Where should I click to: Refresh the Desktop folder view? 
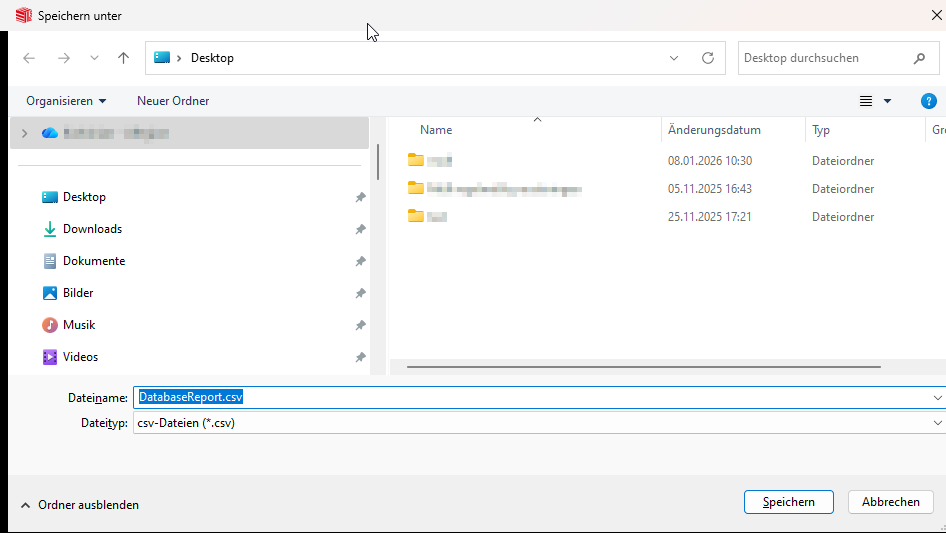[x=708, y=58]
